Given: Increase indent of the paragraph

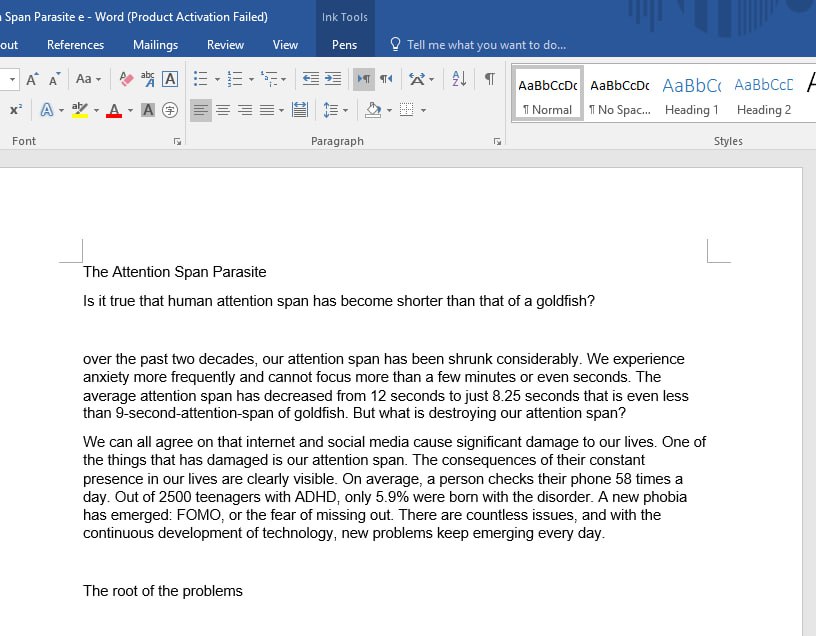Looking at the screenshot, I should [x=333, y=78].
